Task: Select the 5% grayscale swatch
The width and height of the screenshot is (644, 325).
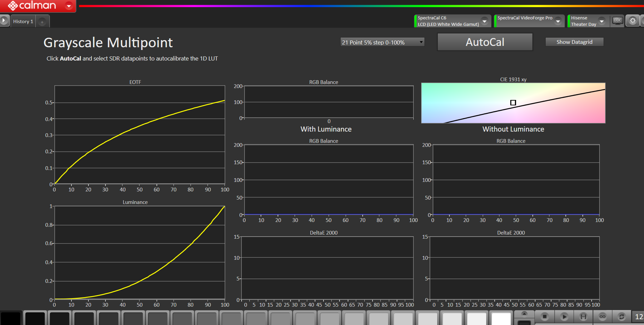Action: click(x=35, y=319)
